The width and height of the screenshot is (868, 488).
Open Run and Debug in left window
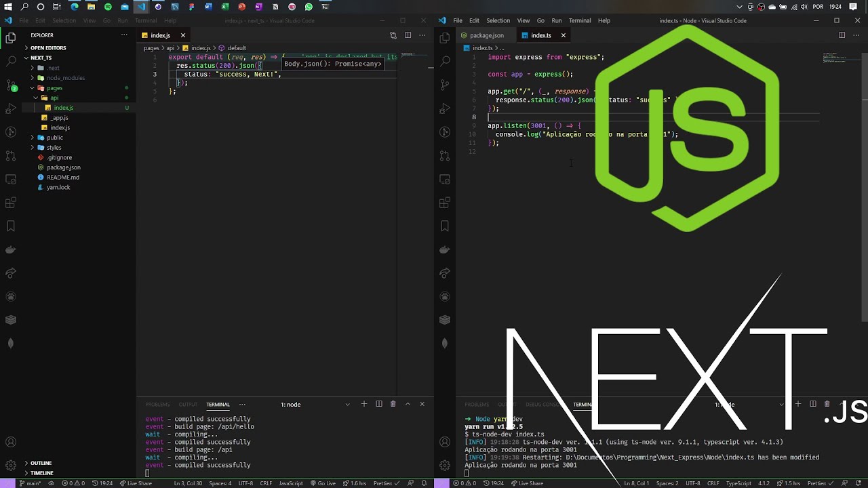(10, 108)
